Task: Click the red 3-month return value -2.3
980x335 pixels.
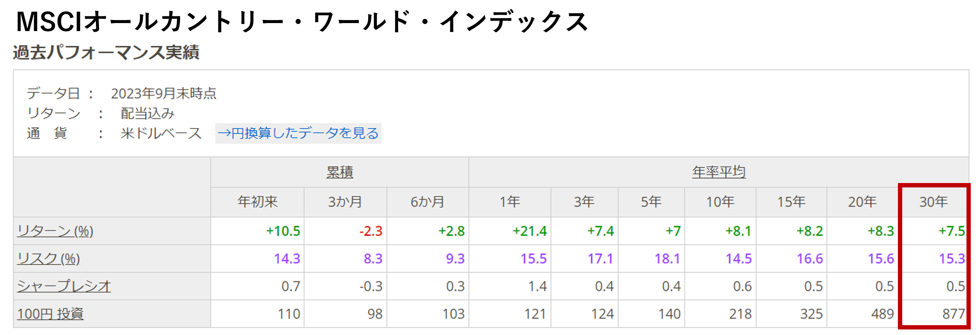Action: (371, 231)
